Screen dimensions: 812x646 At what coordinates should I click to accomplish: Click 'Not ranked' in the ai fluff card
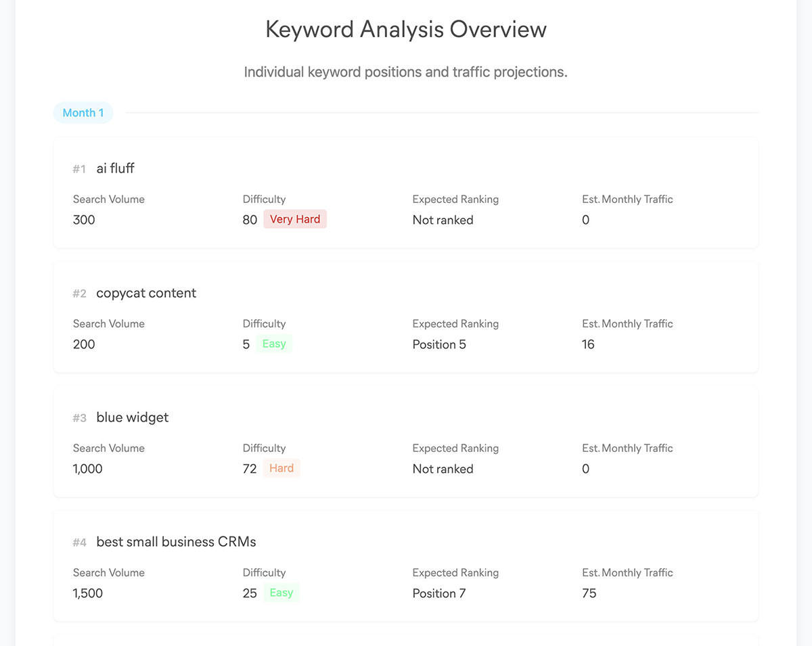(x=443, y=220)
